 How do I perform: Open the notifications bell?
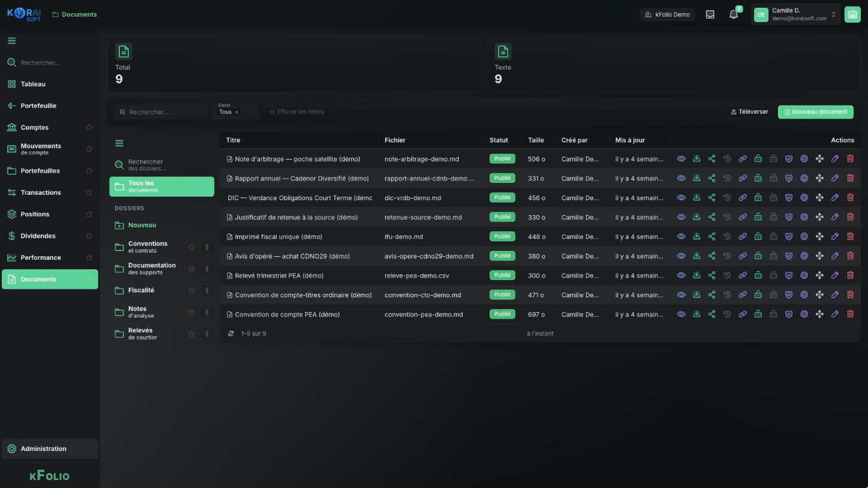click(734, 14)
